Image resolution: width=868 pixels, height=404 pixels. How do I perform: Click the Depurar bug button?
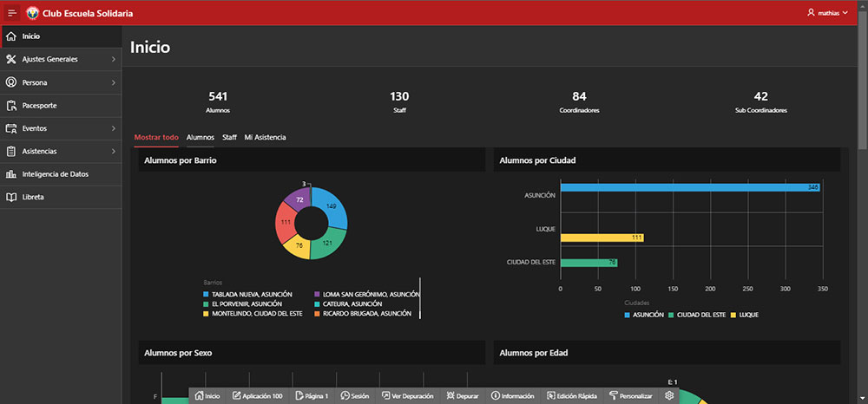463,395
